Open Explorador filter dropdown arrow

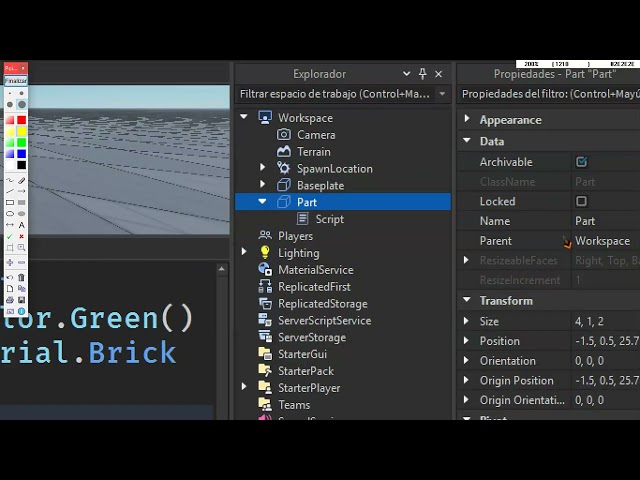442,94
